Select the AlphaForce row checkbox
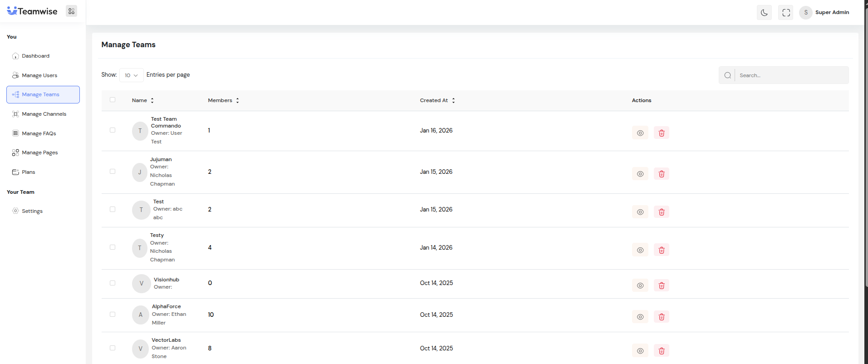The height and width of the screenshot is (364, 868). (113, 315)
